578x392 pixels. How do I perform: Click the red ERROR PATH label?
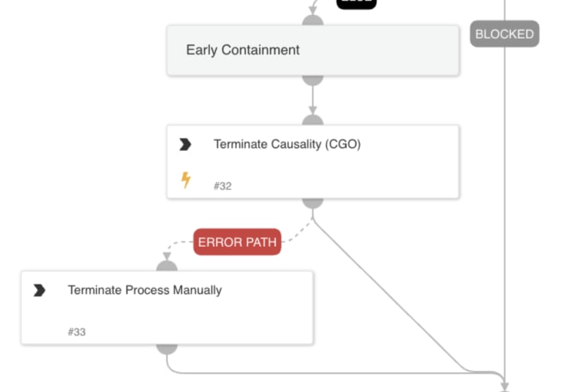tap(237, 242)
